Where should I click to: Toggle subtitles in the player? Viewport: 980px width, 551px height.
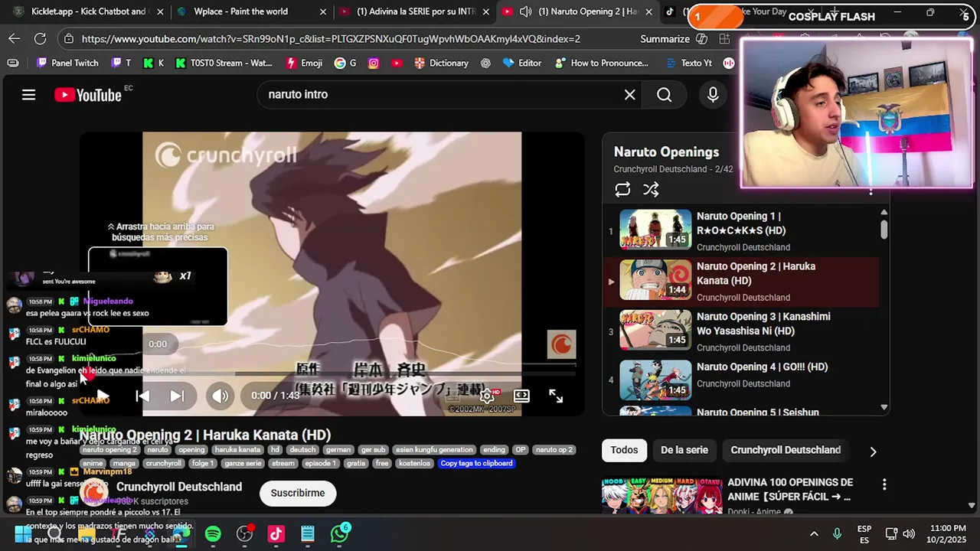(452, 396)
